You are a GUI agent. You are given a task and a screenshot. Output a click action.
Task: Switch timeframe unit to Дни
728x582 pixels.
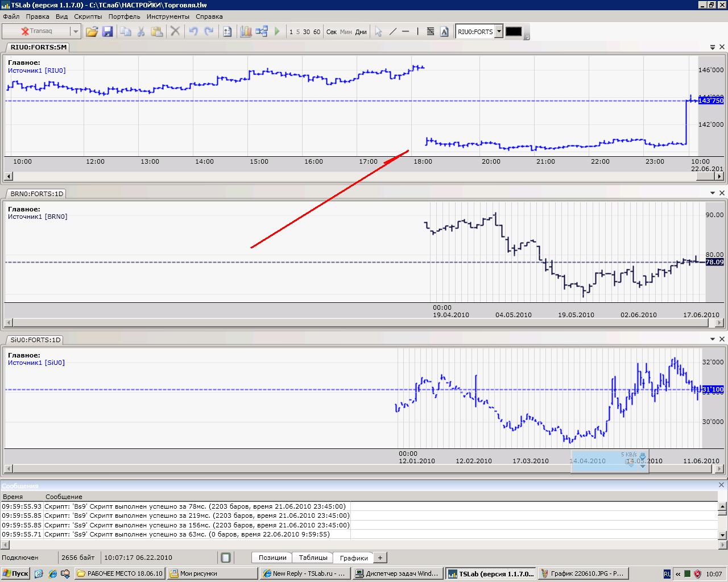361,32
